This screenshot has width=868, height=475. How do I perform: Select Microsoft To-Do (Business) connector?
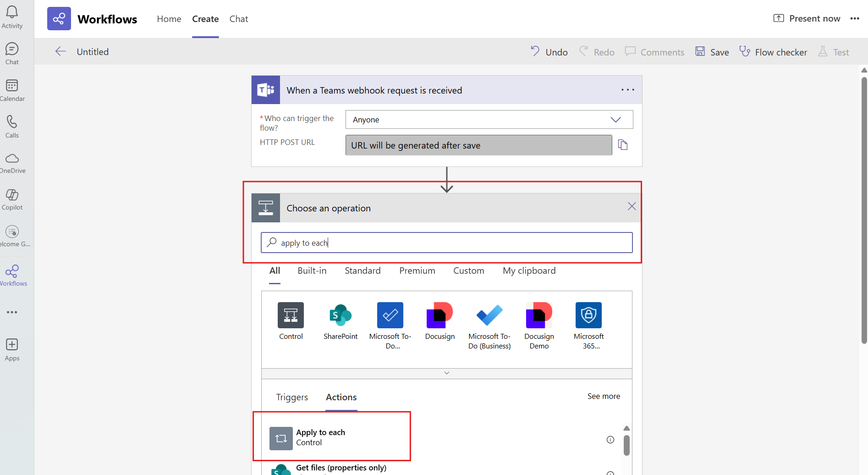[489, 326]
